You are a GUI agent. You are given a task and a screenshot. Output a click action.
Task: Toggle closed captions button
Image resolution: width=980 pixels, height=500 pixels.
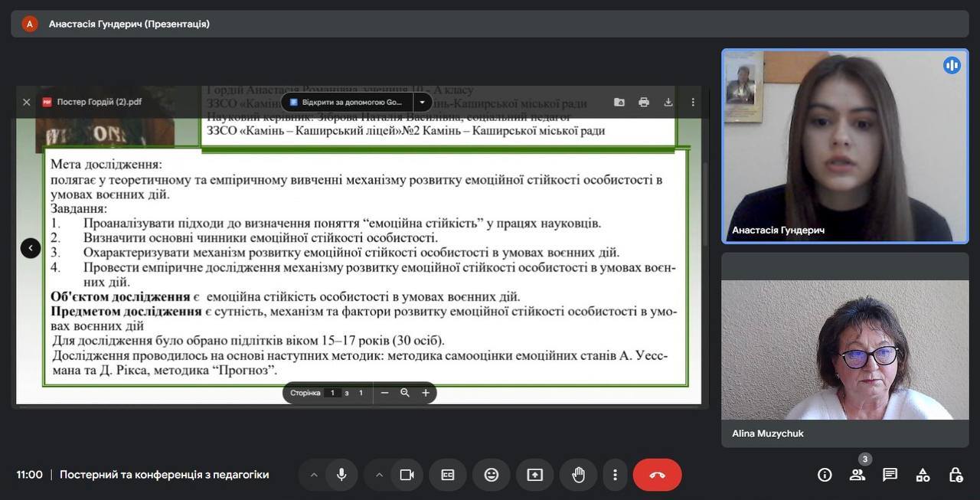point(448,475)
